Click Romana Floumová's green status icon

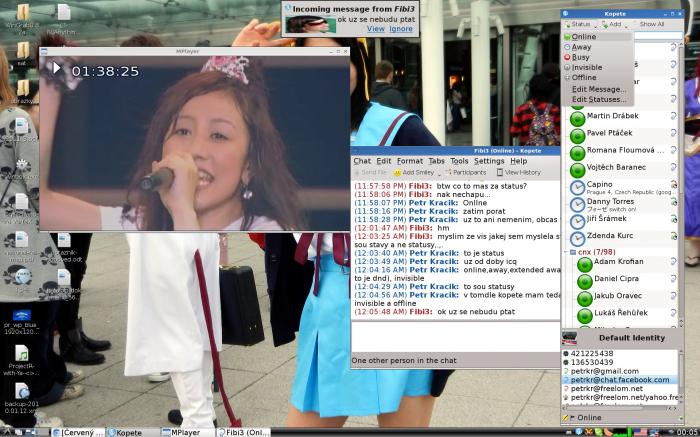pyautogui.click(x=577, y=153)
